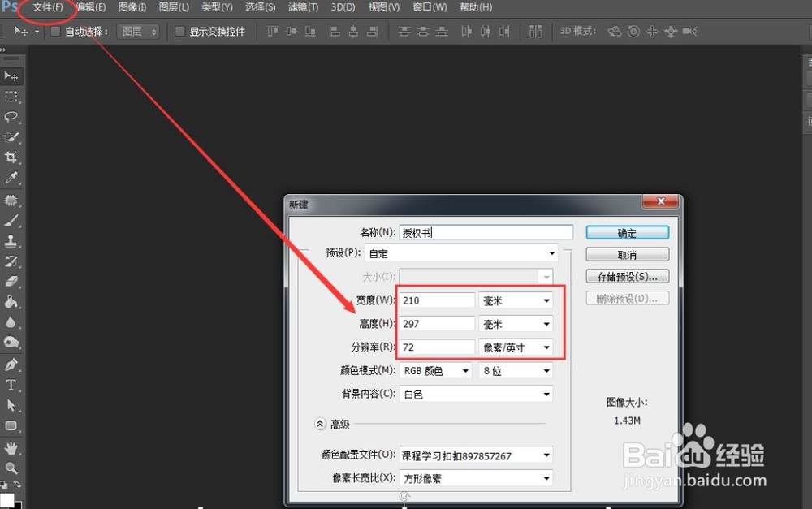Open the 窗口(W) menu
This screenshot has height=509, width=812.
(430, 7)
